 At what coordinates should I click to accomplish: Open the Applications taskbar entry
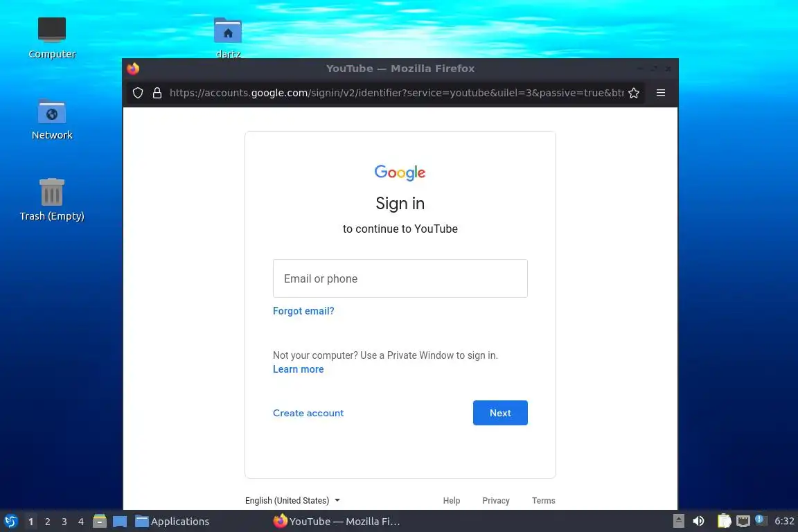(x=172, y=522)
